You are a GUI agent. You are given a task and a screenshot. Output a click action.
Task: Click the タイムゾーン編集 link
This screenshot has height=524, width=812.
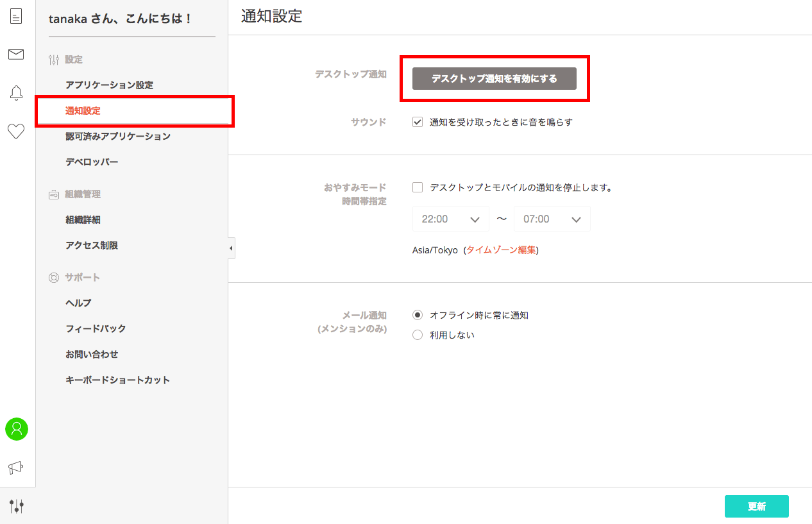point(501,250)
